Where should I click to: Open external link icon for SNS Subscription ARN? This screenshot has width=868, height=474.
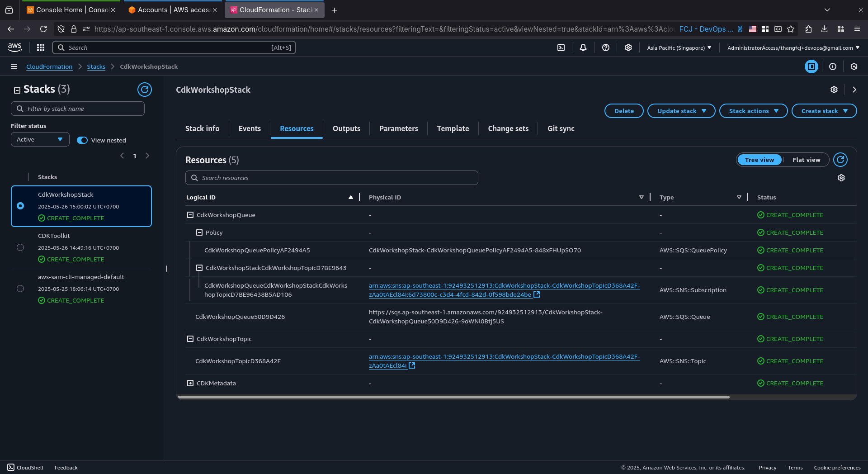click(x=537, y=294)
